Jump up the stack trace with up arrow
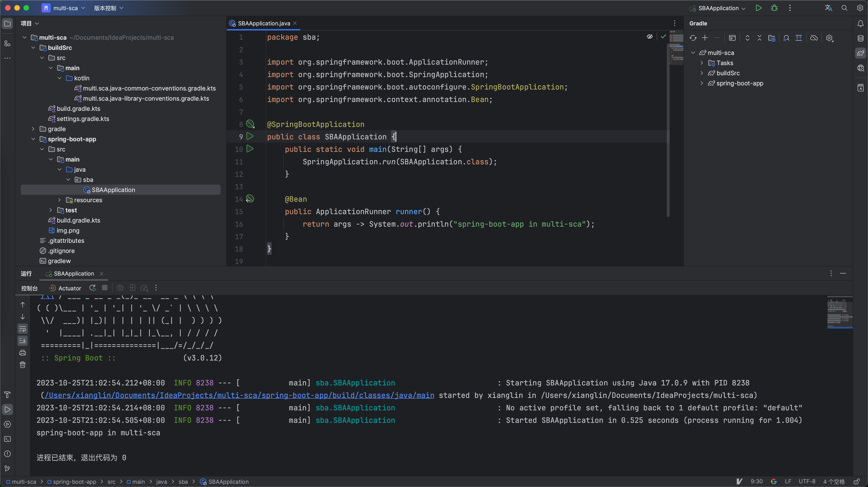This screenshot has height=487, width=868. pos(23,305)
